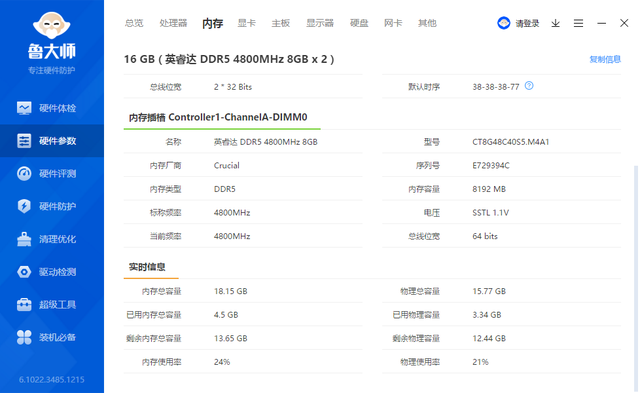The image size is (640, 393).
Task: Click the 标称频率 4800MHz value
Action: point(232,213)
